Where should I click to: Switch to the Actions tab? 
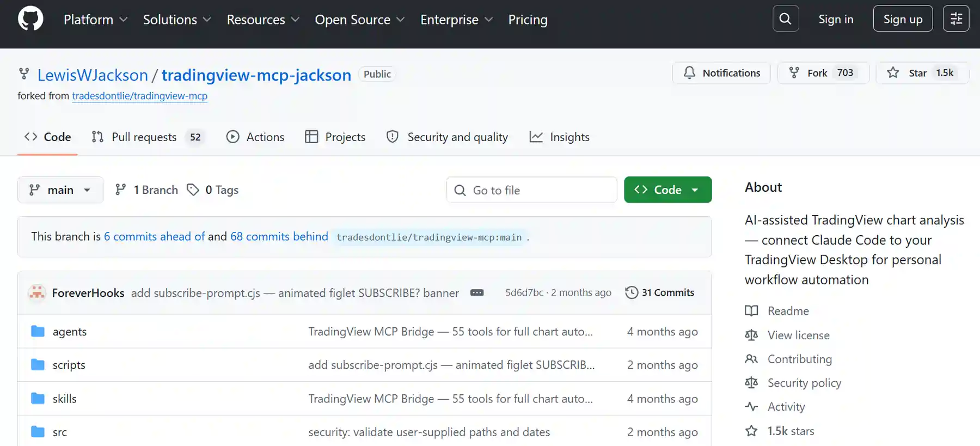pyautogui.click(x=255, y=137)
